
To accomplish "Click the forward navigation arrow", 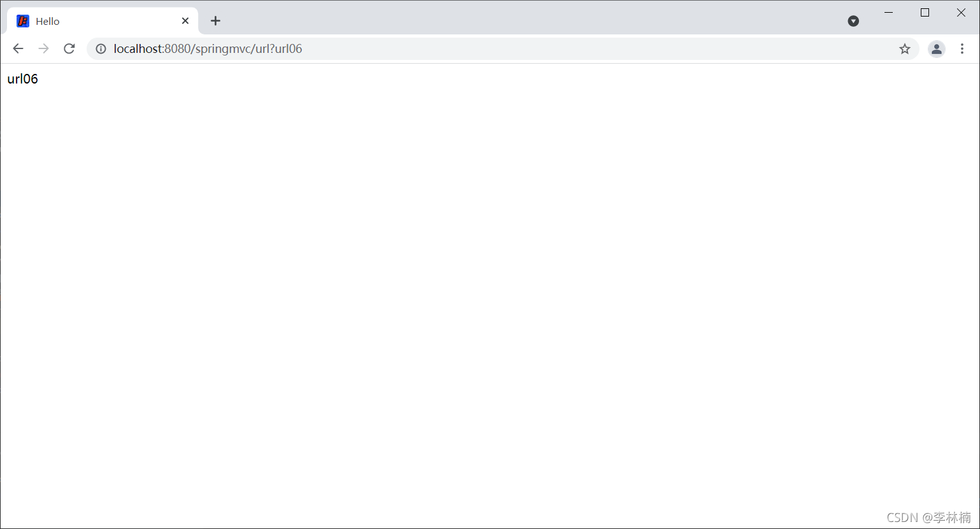I will (x=43, y=48).
